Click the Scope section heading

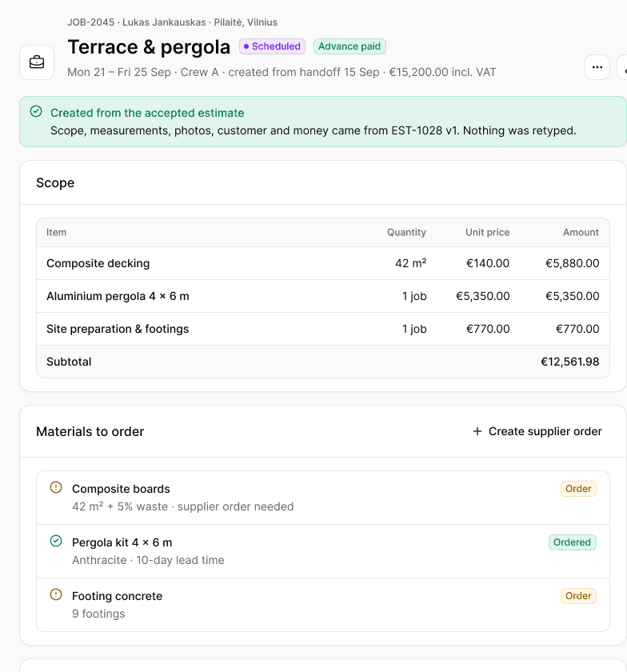[55, 182]
